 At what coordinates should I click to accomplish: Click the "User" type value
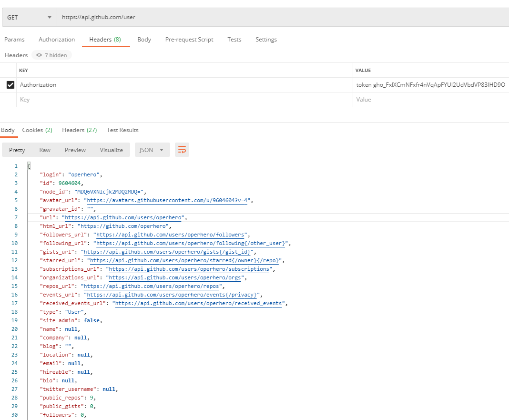tap(74, 312)
